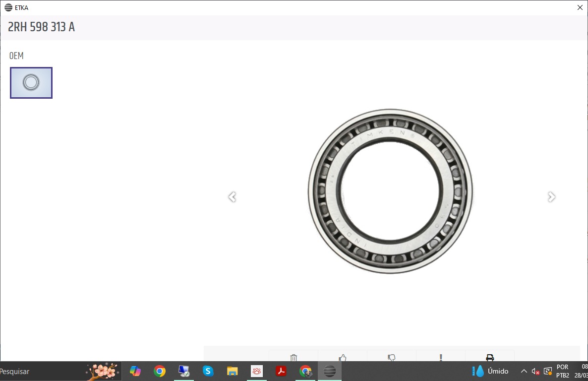
Task: Open Google Chrome from the taskbar
Action: pyautogui.click(x=159, y=371)
